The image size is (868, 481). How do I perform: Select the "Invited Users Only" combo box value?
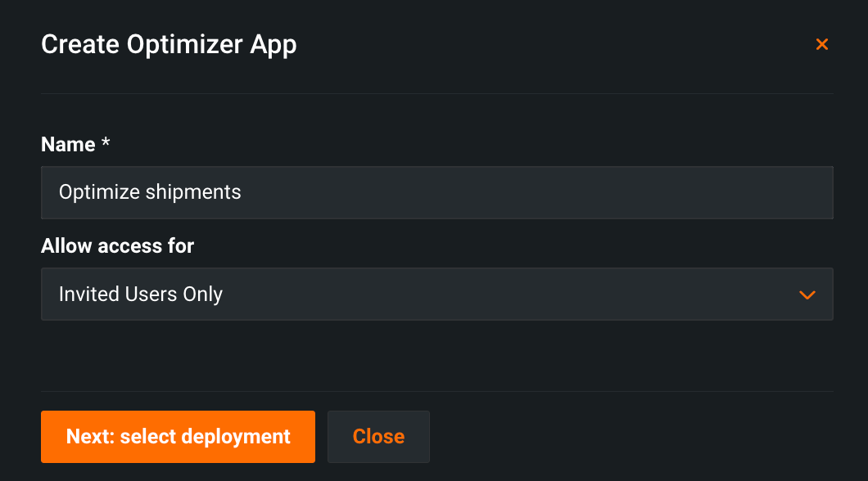pyautogui.click(x=141, y=294)
